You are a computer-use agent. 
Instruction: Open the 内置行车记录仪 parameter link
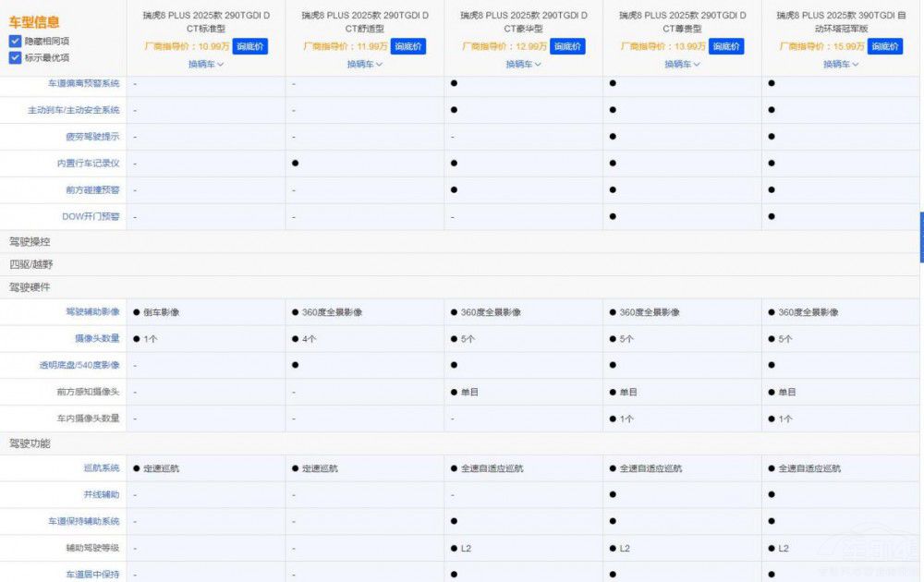[88, 164]
